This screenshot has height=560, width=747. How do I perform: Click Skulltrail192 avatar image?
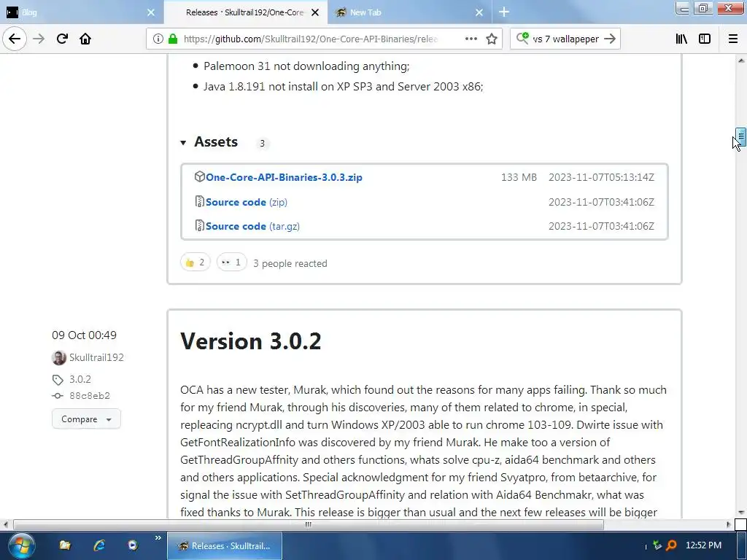pyautogui.click(x=59, y=357)
